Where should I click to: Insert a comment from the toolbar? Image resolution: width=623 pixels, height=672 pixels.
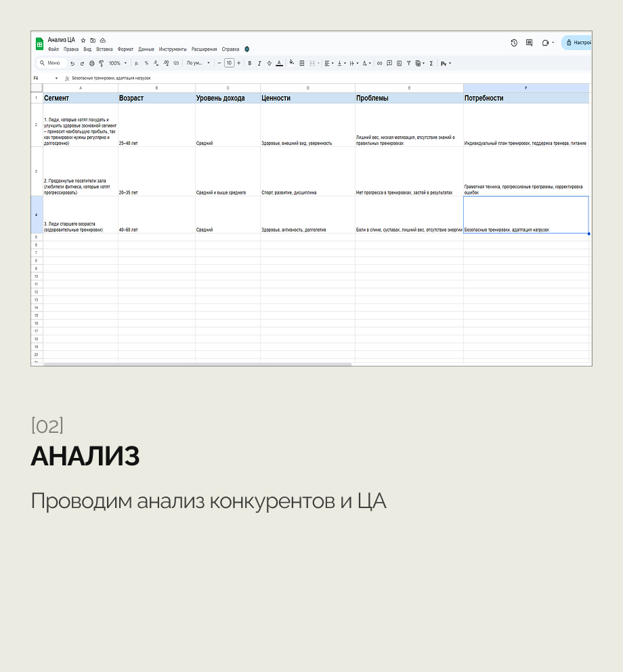[389, 64]
